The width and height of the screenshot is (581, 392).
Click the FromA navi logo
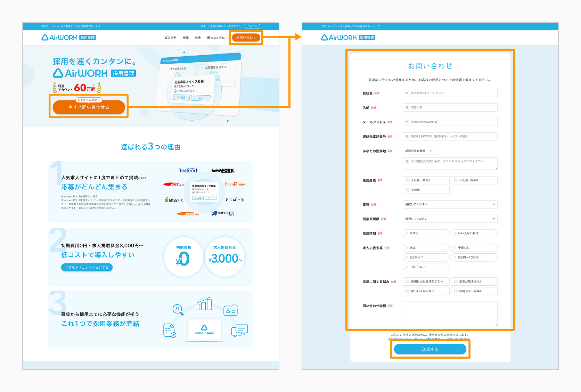coord(235,184)
